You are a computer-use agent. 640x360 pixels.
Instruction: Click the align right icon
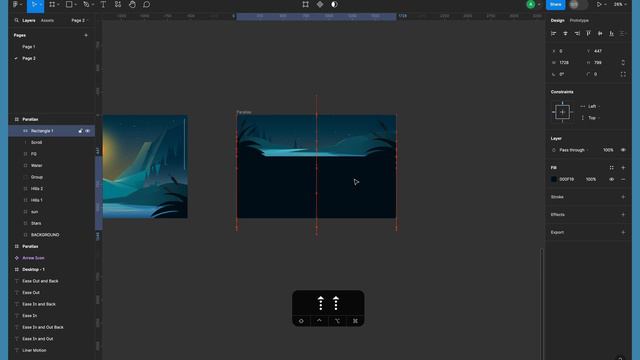coord(577,33)
